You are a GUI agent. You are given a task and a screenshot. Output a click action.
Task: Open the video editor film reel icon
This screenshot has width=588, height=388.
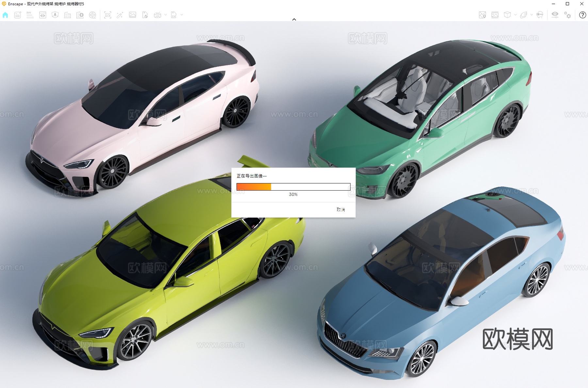click(x=92, y=15)
